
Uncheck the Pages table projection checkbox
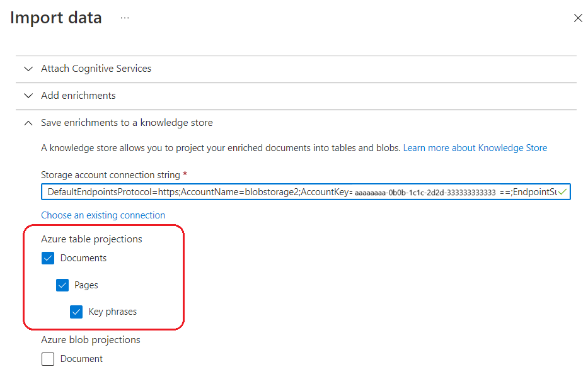[62, 285]
